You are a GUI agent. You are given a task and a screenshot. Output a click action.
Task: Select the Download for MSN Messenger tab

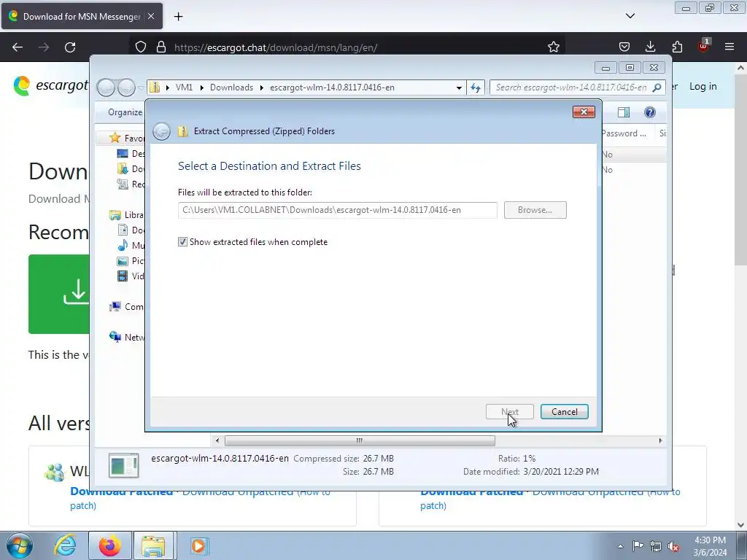click(x=82, y=16)
